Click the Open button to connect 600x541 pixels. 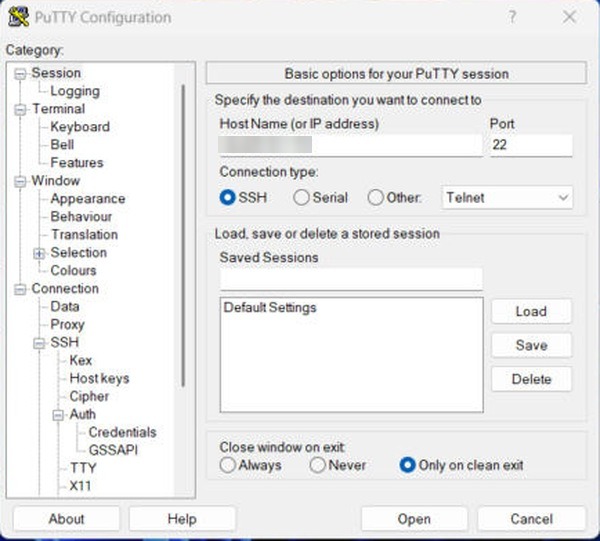(414, 519)
